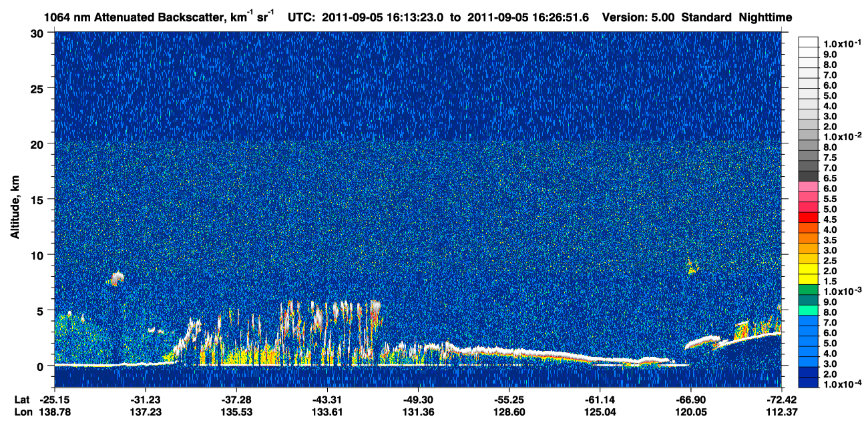Screen dimensions: 868x445
Task: Pick the bright mint-green colorbar swatch
Action: pyautogui.click(x=809, y=310)
